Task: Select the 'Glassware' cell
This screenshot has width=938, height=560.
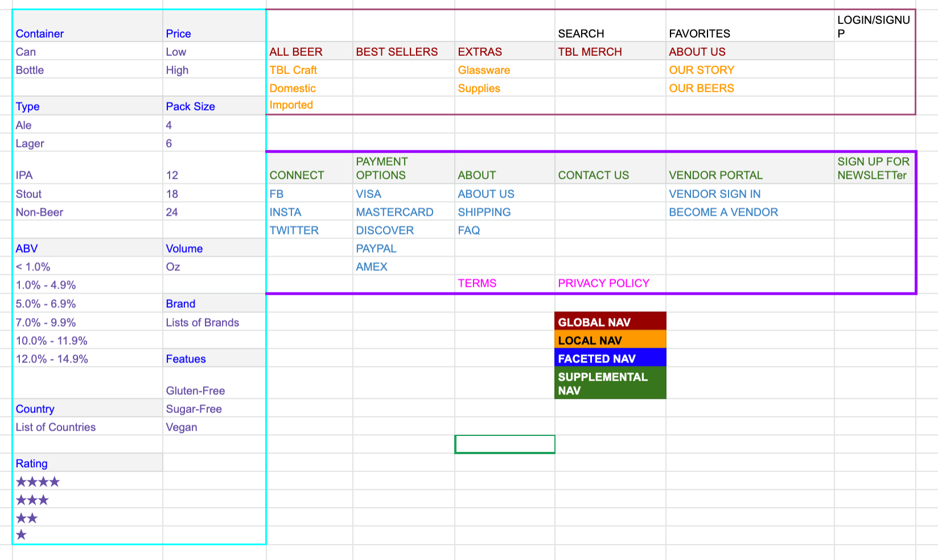Action: pyautogui.click(x=505, y=69)
